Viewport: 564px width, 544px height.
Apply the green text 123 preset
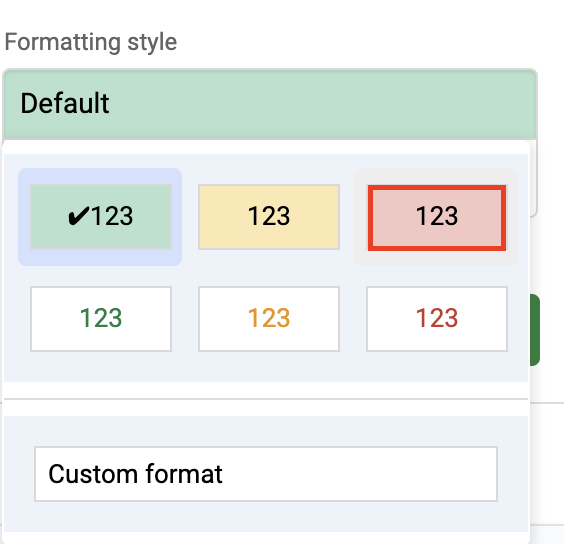[101, 319]
